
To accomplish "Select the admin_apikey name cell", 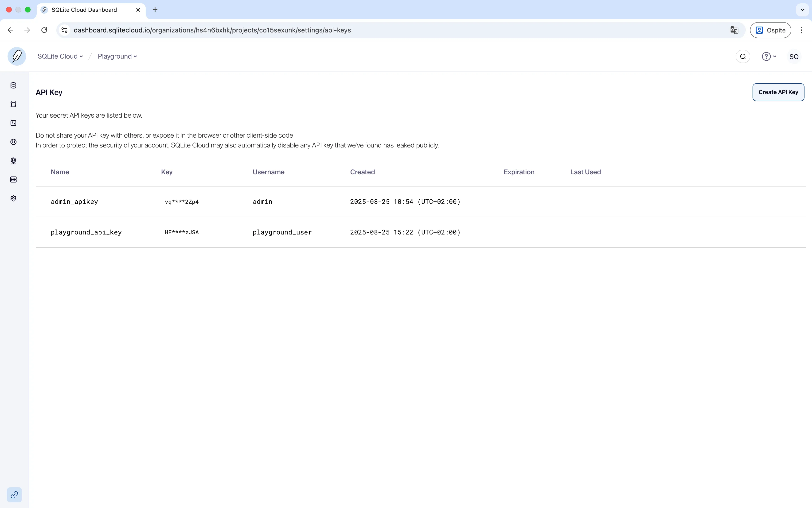I will point(74,202).
